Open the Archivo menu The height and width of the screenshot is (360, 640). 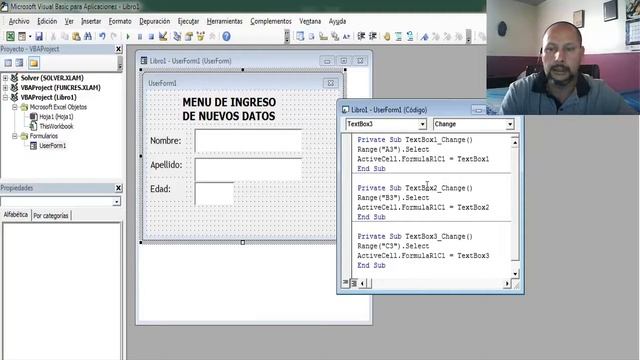[x=19, y=21]
